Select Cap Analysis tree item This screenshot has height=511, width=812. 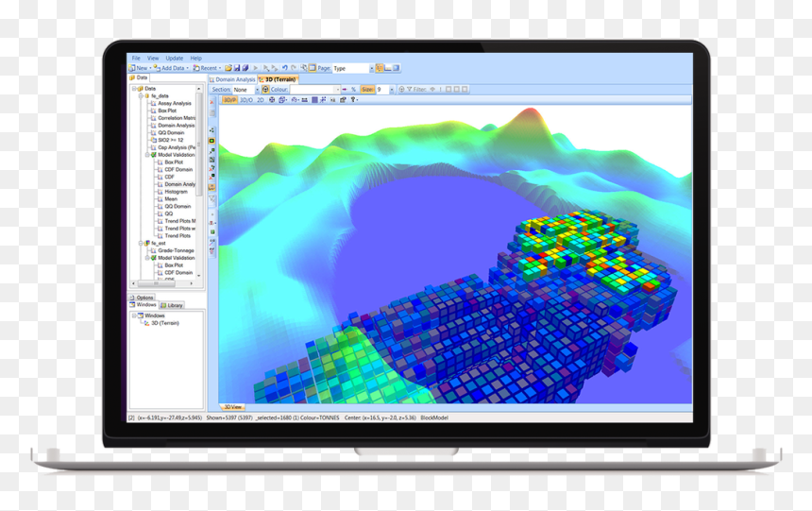(177, 147)
